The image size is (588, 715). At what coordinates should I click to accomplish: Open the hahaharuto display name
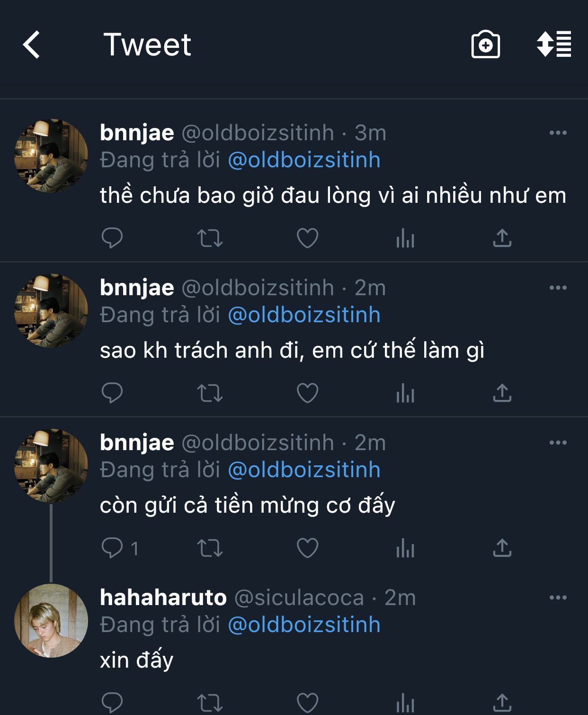[x=163, y=598]
